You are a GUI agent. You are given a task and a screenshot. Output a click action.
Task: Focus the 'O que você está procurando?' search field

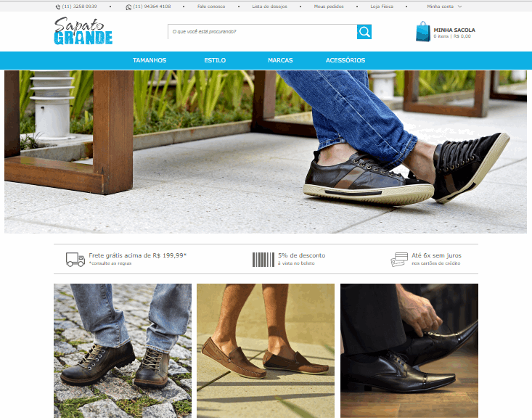(x=262, y=31)
